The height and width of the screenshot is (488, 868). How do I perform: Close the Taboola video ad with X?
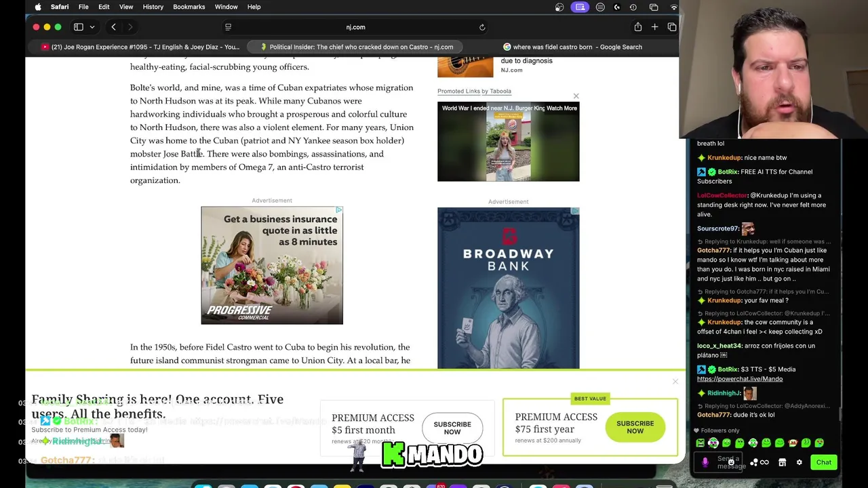pos(576,96)
